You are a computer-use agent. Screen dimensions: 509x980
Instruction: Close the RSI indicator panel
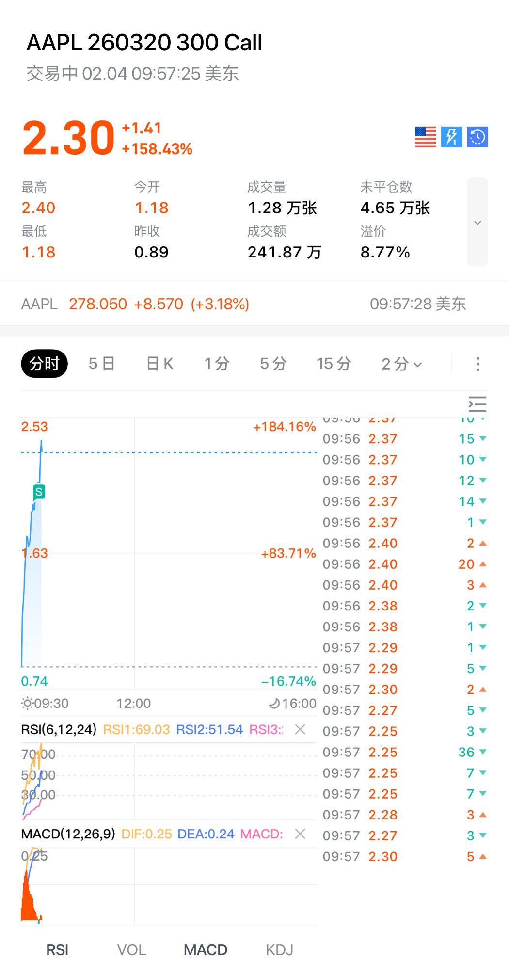click(300, 729)
